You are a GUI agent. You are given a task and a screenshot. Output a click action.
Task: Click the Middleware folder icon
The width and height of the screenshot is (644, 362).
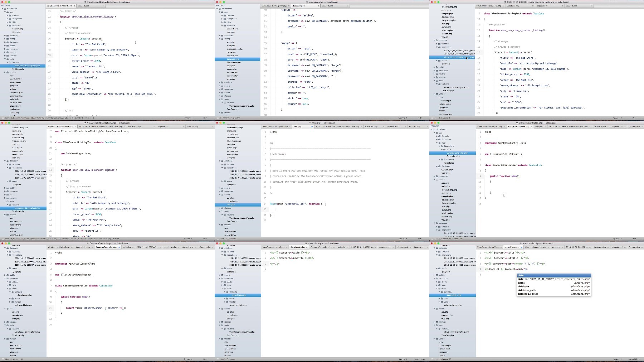pyautogui.click(x=442, y=159)
